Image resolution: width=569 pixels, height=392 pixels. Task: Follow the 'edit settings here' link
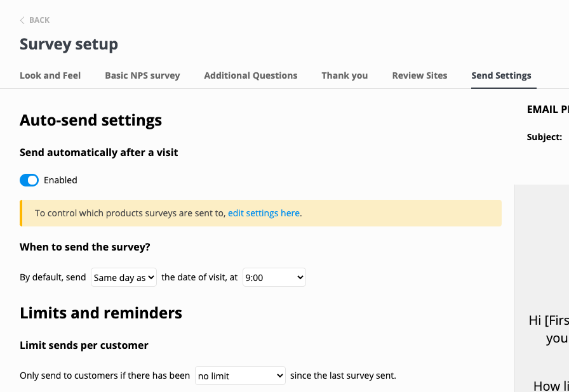tap(264, 213)
